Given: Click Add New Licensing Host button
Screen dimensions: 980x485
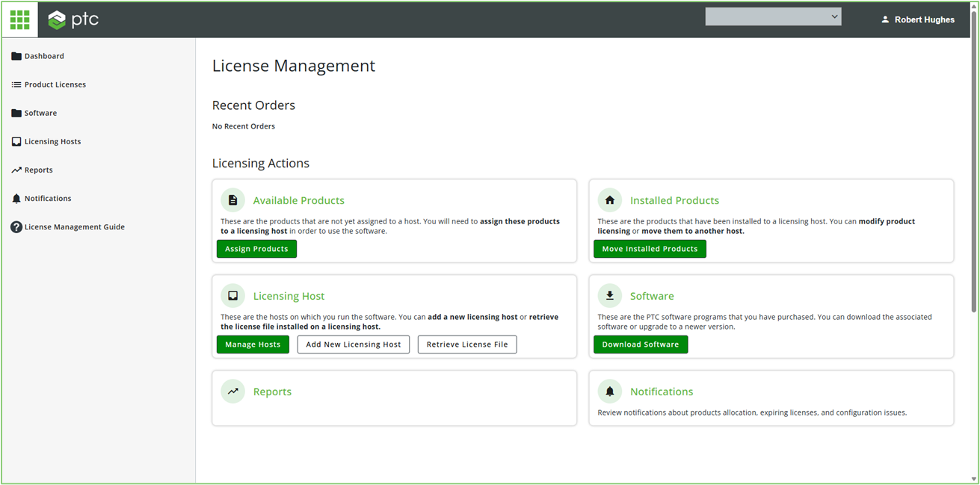Looking at the screenshot, I should tap(354, 345).
